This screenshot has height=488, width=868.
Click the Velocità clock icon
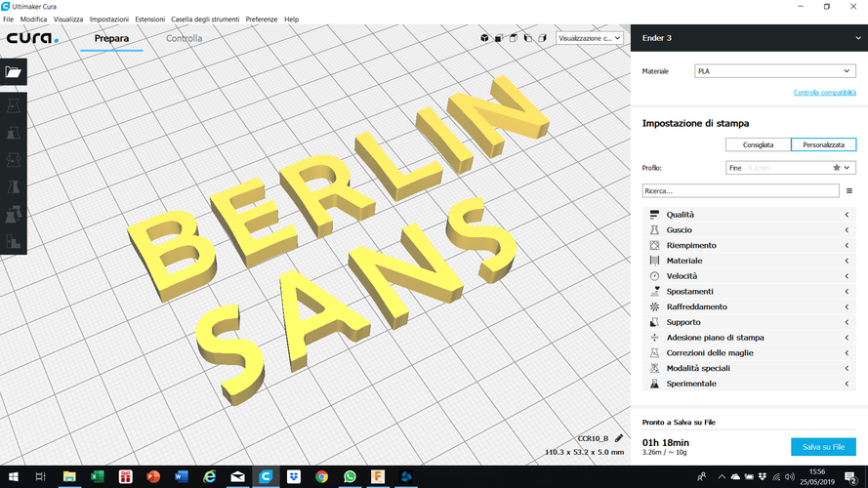pos(654,276)
